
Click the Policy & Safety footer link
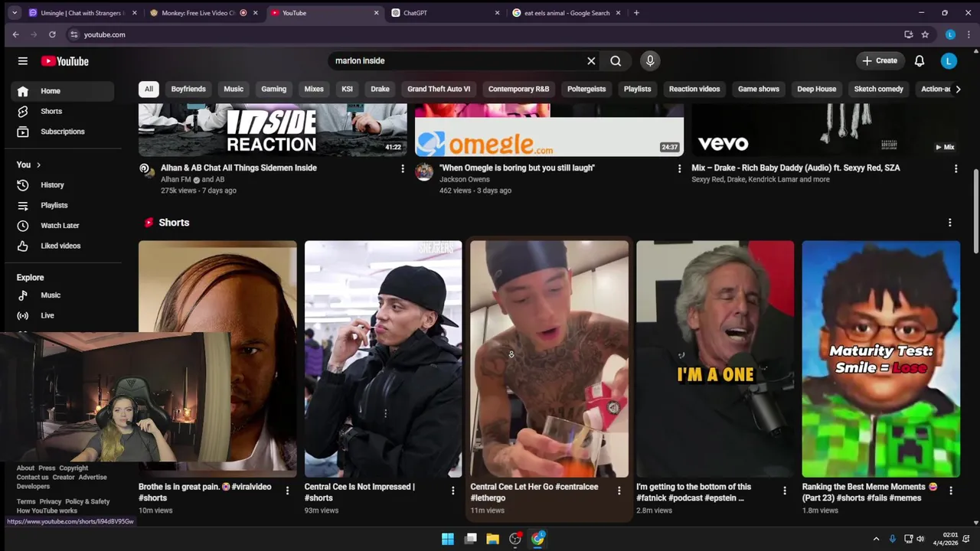(87, 502)
